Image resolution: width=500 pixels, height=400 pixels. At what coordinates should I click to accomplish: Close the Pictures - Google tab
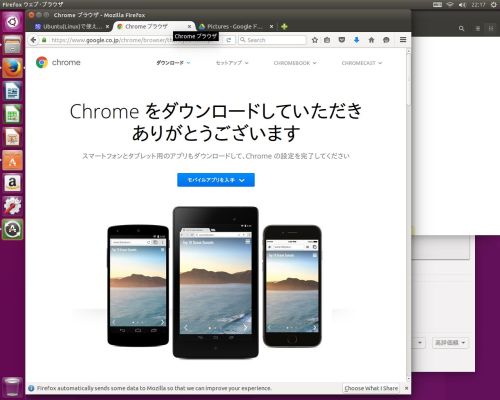(x=271, y=26)
